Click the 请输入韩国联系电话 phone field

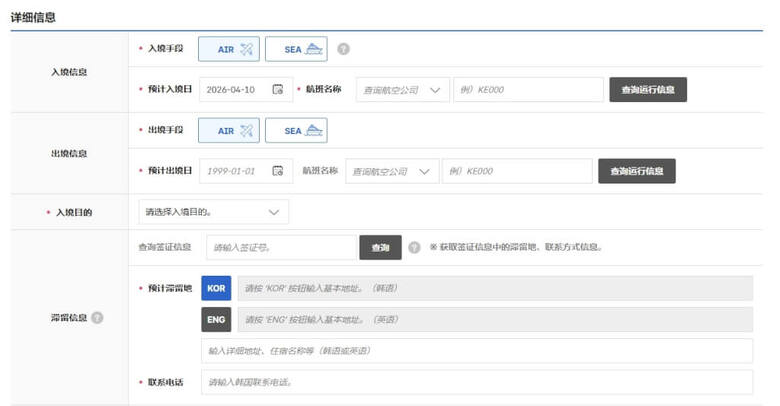pos(476,382)
